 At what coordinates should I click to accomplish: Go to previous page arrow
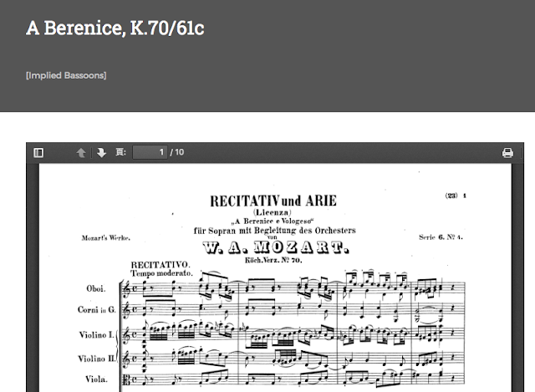coord(81,152)
